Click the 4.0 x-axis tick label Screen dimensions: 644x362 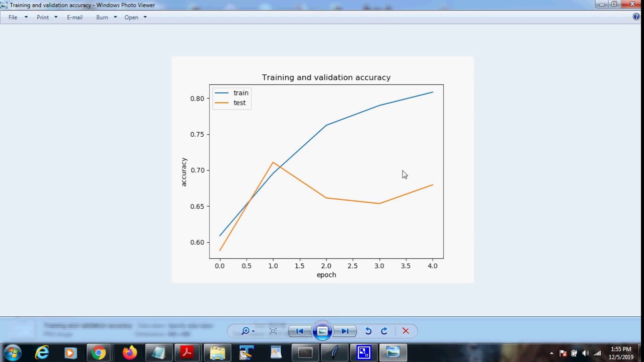point(433,266)
